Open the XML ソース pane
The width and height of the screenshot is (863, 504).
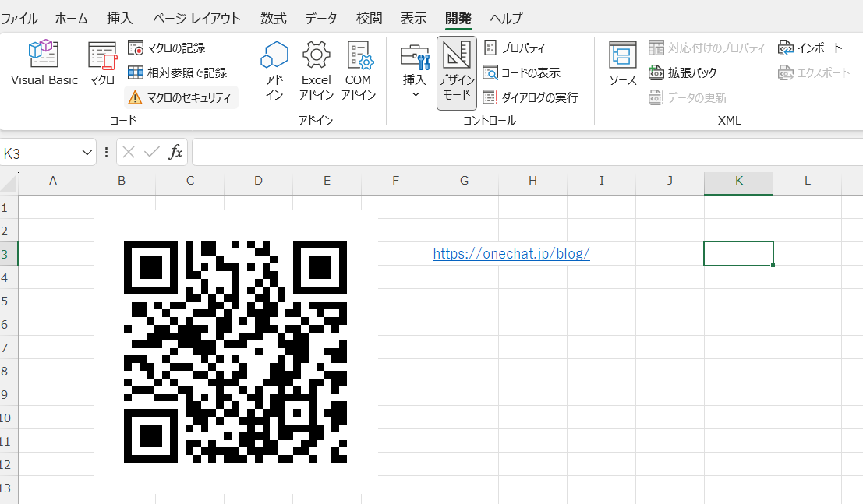pyautogui.click(x=622, y=63)
